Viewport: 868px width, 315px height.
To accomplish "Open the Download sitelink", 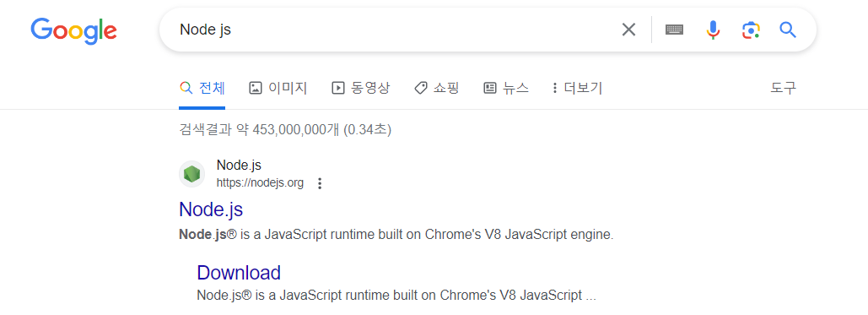I will click(239, 273).
